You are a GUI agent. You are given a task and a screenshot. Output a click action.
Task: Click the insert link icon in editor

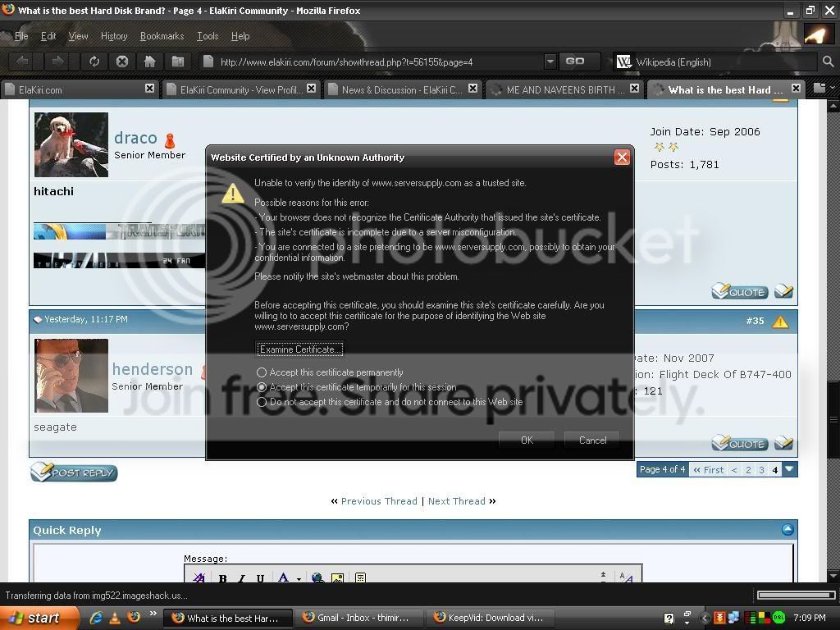pyautogui.click(x=317, y=578)
